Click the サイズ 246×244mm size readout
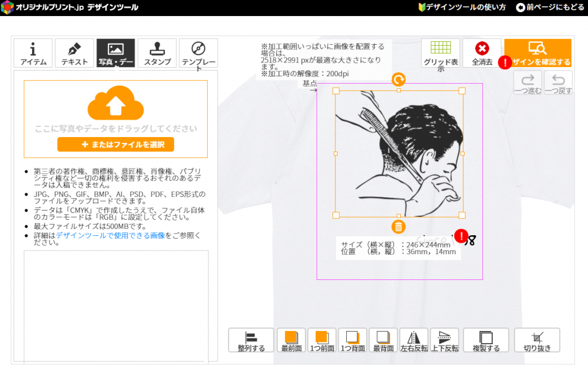 (x=395, y=245)
